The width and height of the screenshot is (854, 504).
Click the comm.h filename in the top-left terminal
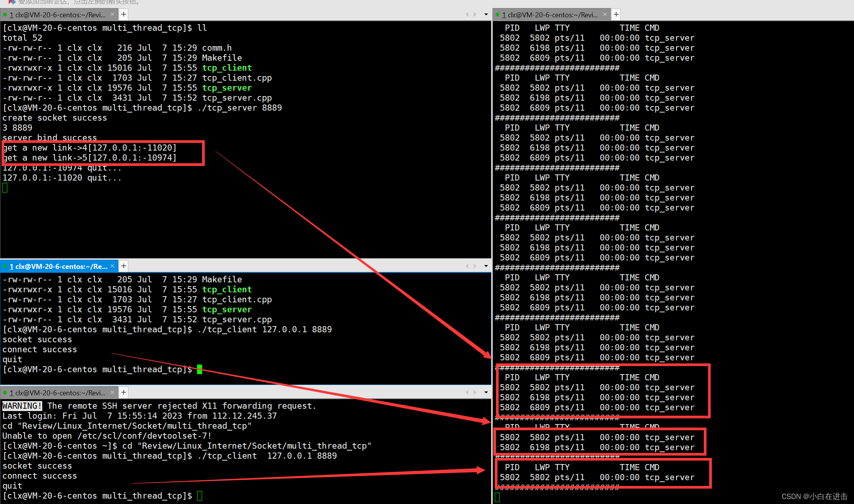[217, 48]
